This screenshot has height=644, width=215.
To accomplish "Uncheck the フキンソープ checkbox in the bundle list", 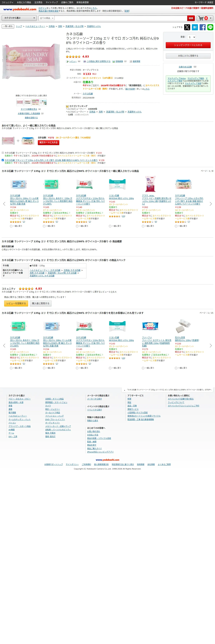I will 3,160.
